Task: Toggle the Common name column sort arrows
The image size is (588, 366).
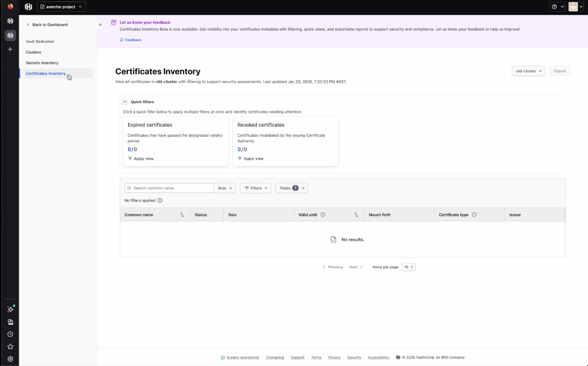Action: 182,214
